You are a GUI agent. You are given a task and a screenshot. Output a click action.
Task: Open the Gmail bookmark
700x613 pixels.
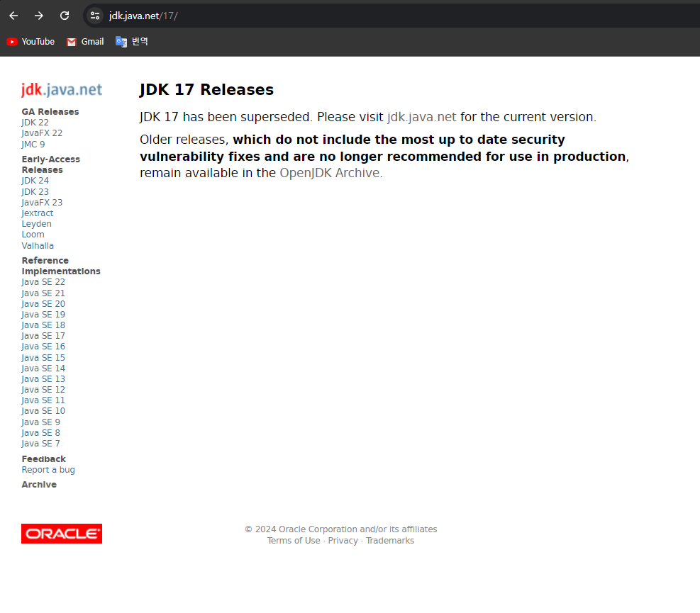(x=85, y=42)
